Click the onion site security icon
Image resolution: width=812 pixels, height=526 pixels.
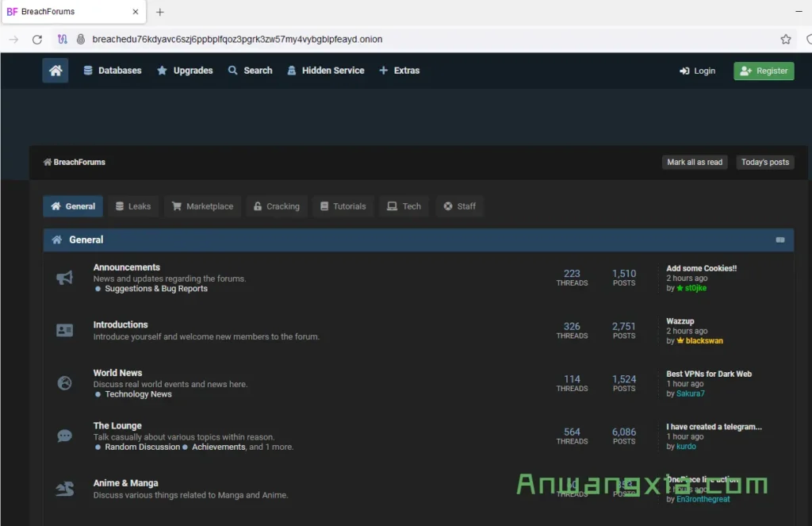coord(80,40)
